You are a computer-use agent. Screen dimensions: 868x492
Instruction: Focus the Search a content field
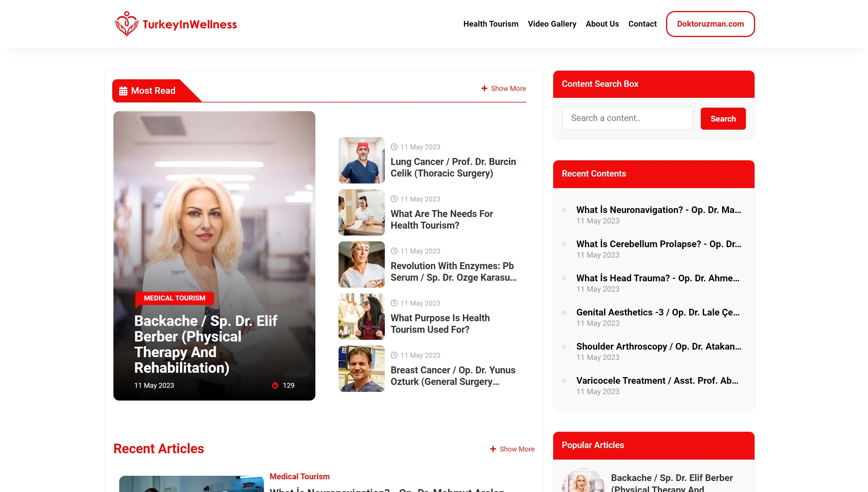[x=627, y=118]
